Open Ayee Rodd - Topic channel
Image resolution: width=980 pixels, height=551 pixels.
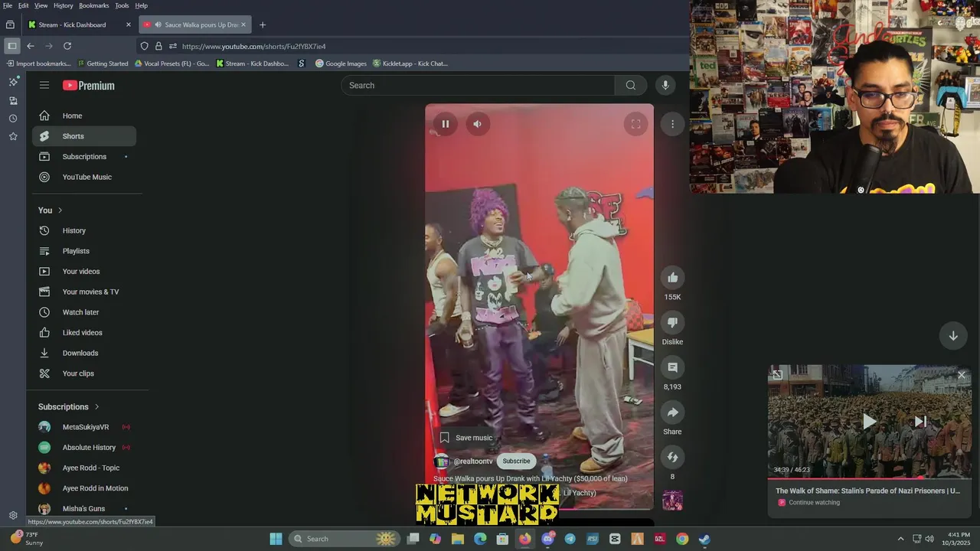click(x=84, y=468)
